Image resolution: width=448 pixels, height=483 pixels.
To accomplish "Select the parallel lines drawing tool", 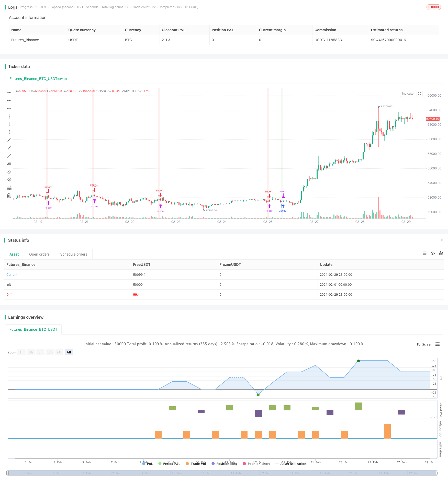I will tap(9, 180).
